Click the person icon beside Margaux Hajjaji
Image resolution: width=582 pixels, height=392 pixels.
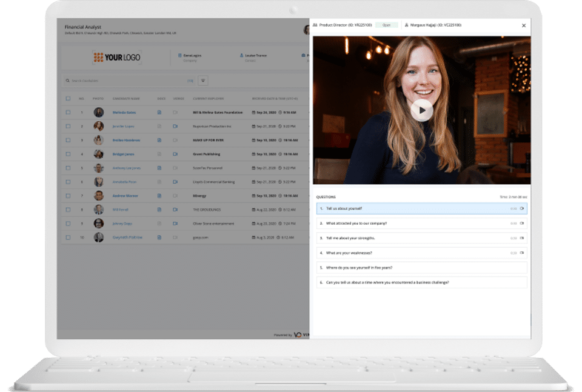[x=406, y=25]
